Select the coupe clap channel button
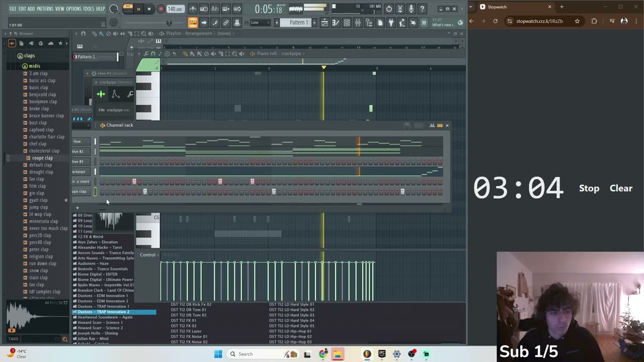The image size is (644, 362). point(80,192)
